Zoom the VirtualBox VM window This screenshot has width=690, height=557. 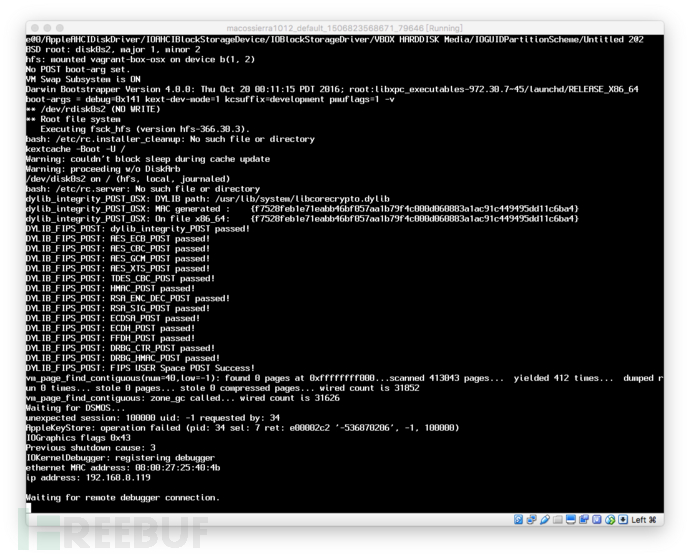60,28
